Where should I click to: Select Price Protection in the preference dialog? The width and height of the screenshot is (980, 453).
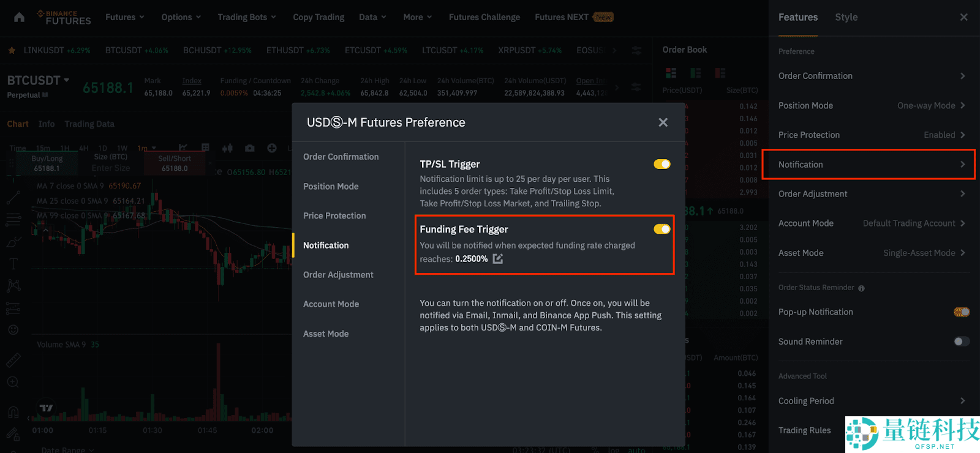point(334,215)
